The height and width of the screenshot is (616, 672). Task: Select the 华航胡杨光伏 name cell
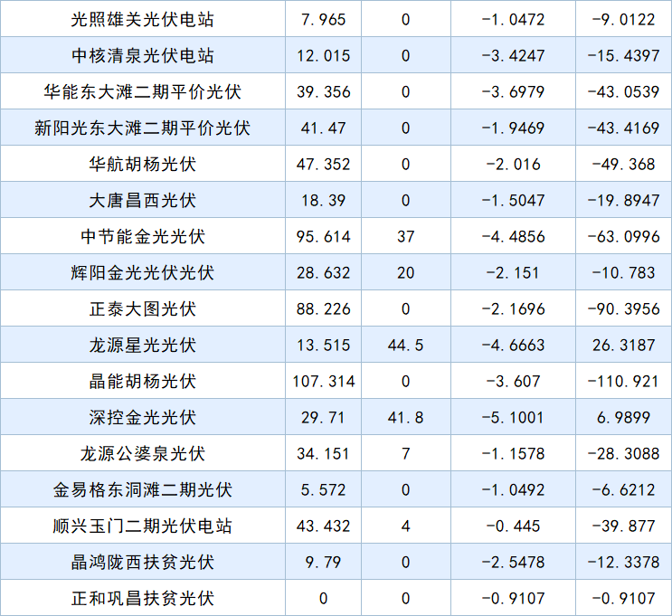(143, 164)
